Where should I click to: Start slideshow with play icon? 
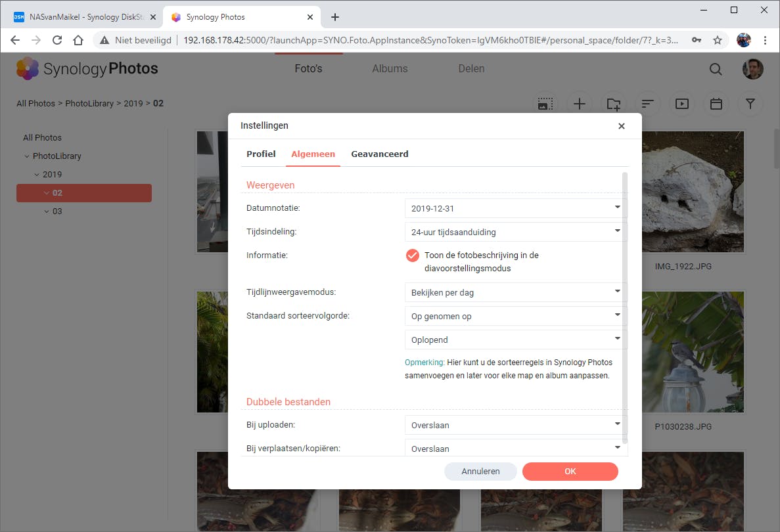681,104
